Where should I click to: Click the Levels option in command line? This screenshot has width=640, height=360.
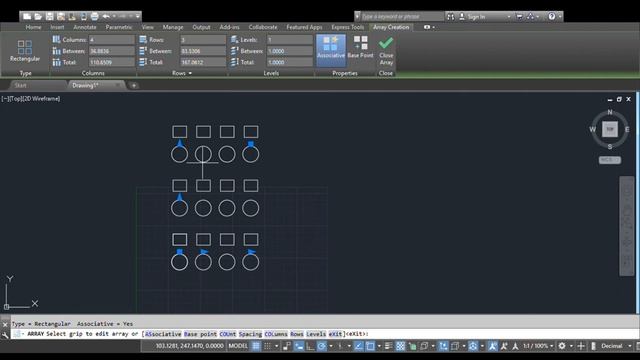click(316, 334)
